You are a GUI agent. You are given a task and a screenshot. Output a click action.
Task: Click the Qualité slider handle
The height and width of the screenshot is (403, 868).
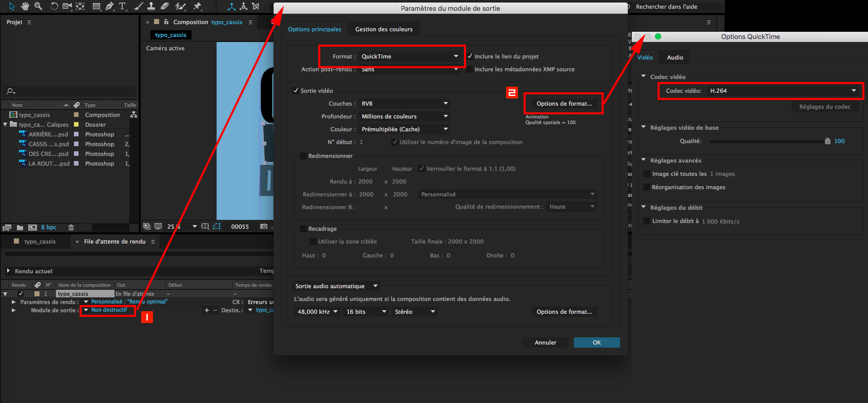(x=827, y=141)
